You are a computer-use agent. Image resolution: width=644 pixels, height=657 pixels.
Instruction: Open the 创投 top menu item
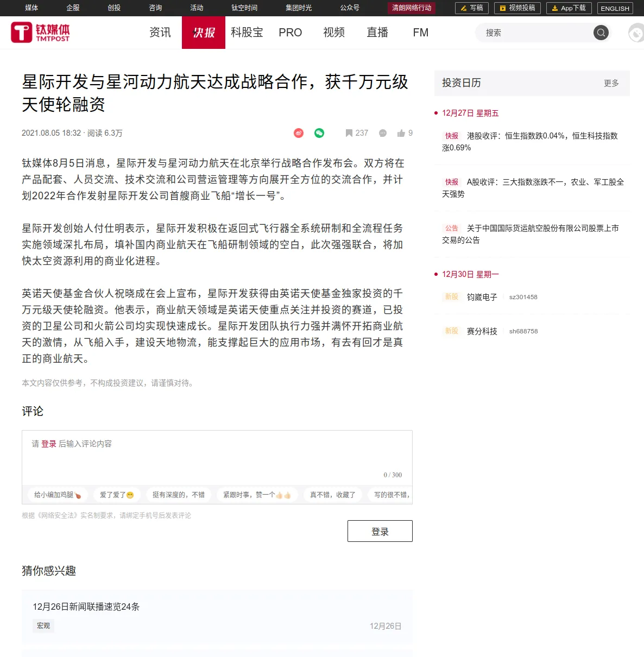[x=114, y=8]
